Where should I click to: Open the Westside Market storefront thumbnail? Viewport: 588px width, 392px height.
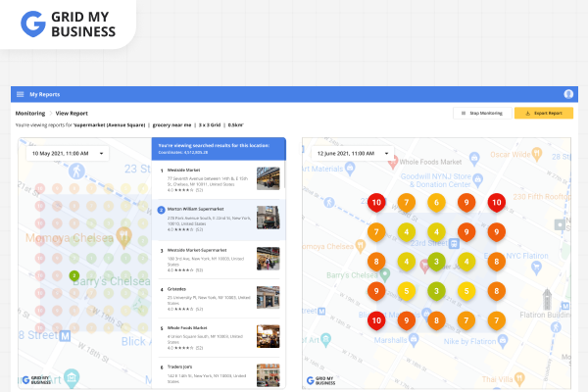[269, 178]
